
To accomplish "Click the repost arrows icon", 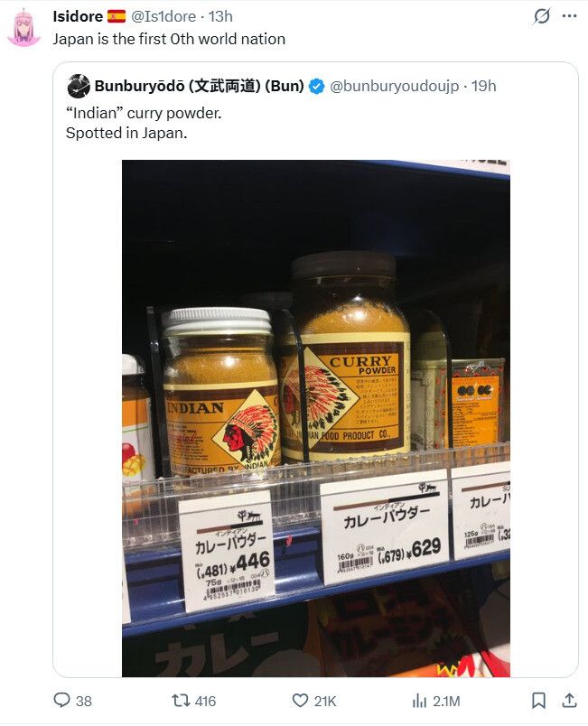I will point(180,701).
